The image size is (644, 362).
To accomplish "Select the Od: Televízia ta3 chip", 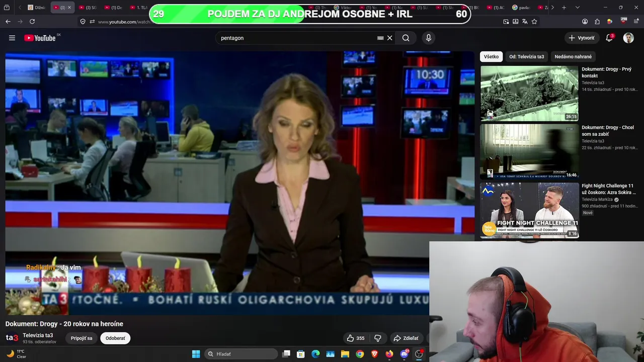I will [527, 57].
